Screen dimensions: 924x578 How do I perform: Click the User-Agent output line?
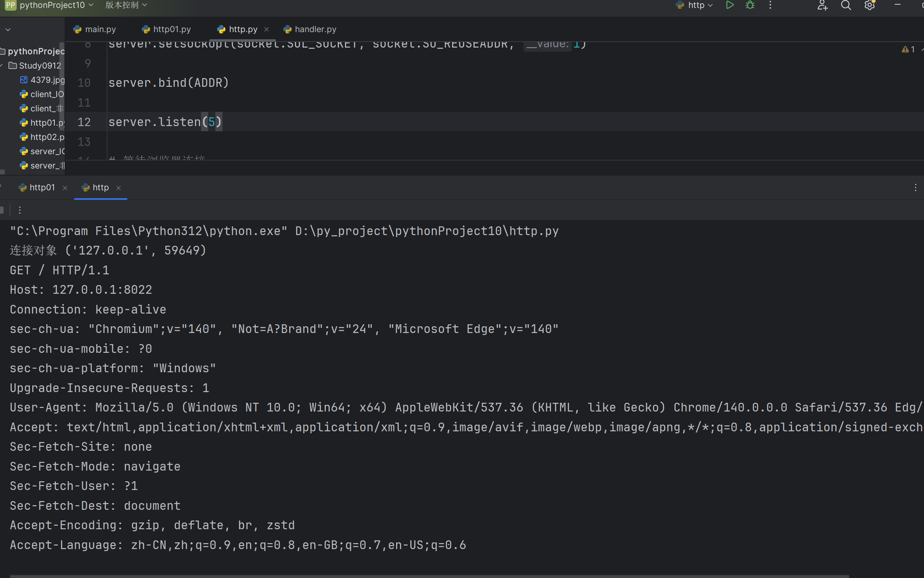point(466,408)
